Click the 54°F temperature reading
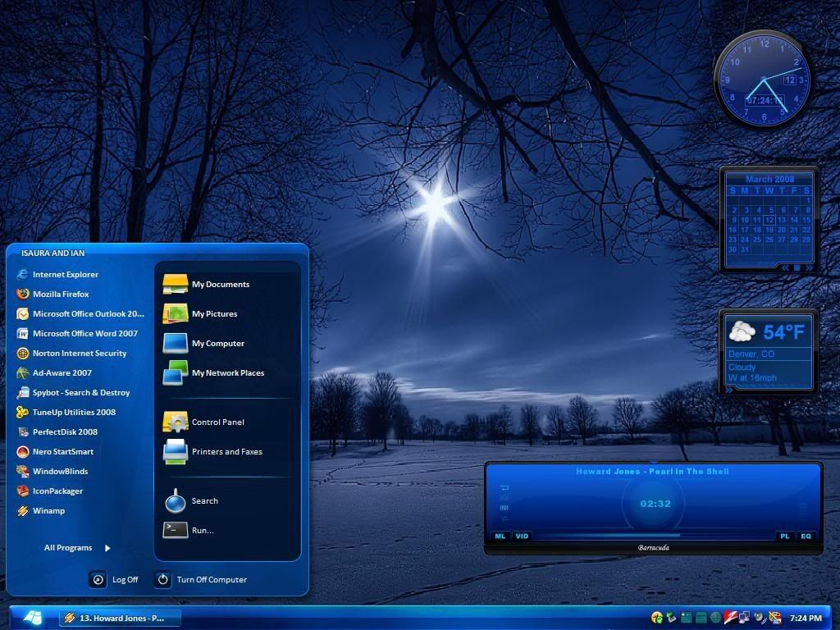This screenshot has height=630, width=840. 783,332
